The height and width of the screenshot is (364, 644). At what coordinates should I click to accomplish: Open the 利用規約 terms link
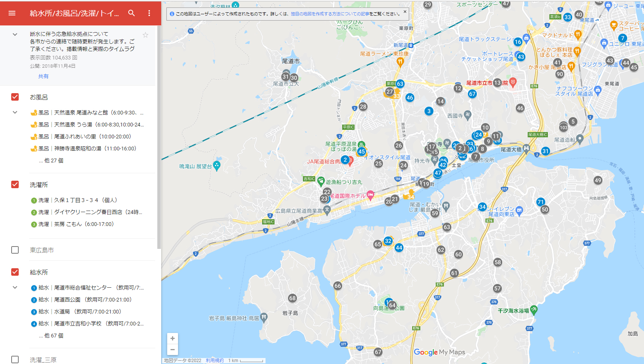coord(214,361)
